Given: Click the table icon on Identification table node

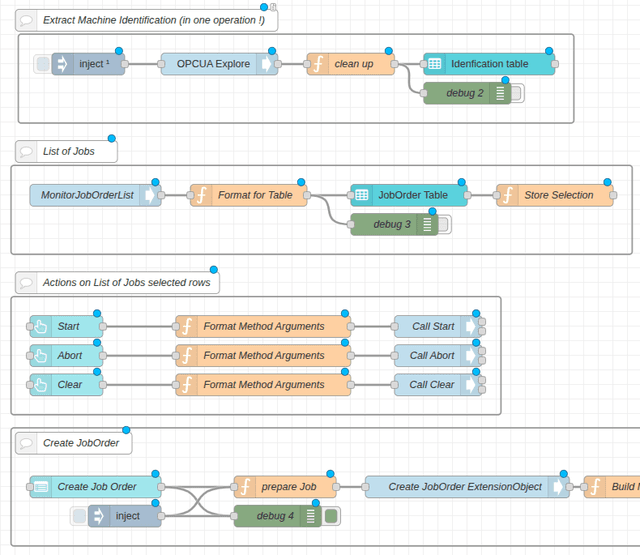Looking at the screenshot, I should pos(433,64).
